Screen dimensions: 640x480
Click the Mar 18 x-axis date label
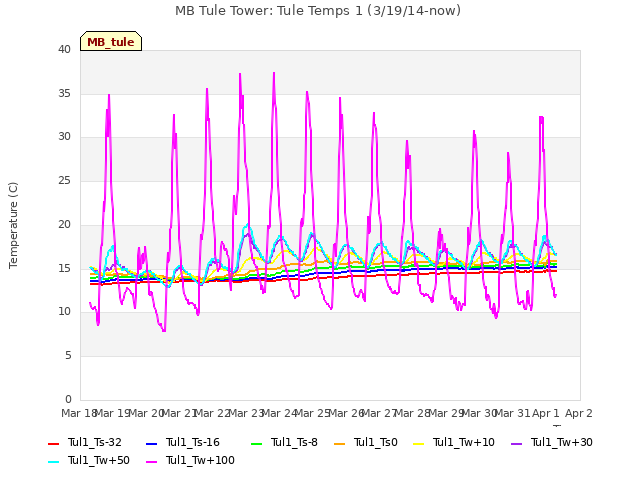pos(79,413)
